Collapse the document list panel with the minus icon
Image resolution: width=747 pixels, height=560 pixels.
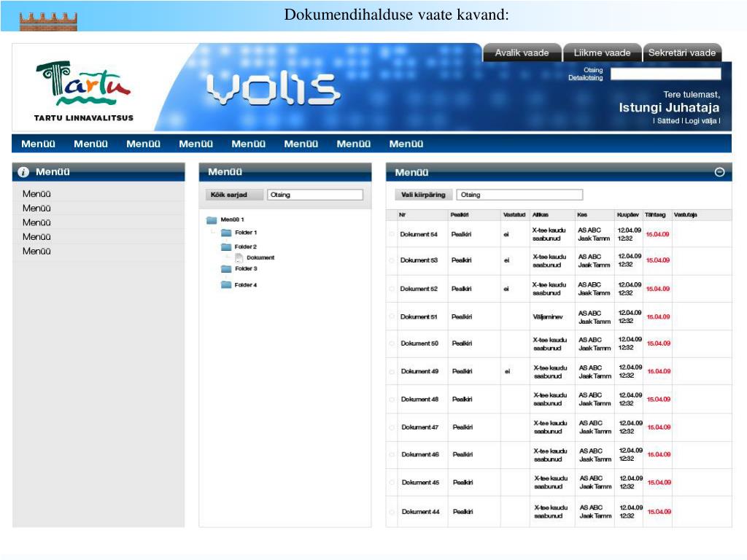[719, 172]
